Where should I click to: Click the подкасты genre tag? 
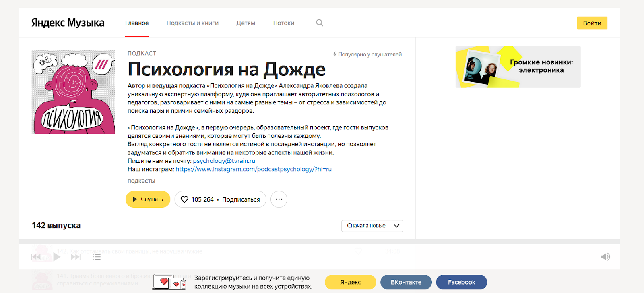(x=141, y=181)
